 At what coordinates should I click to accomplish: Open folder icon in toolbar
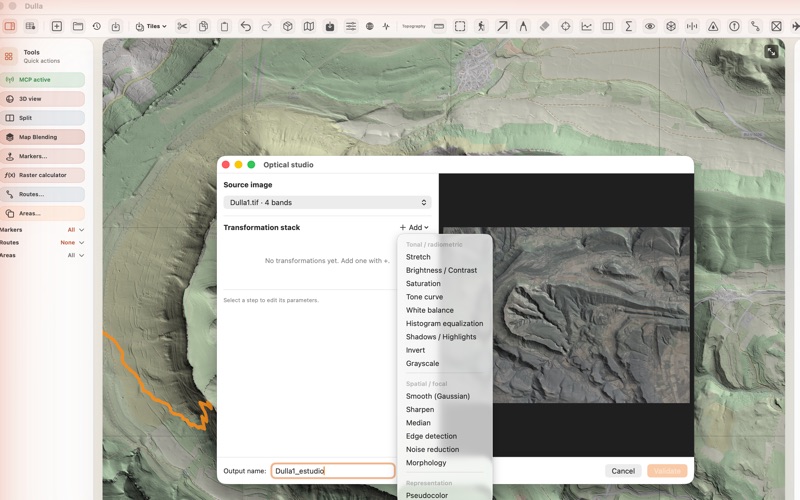78,26
